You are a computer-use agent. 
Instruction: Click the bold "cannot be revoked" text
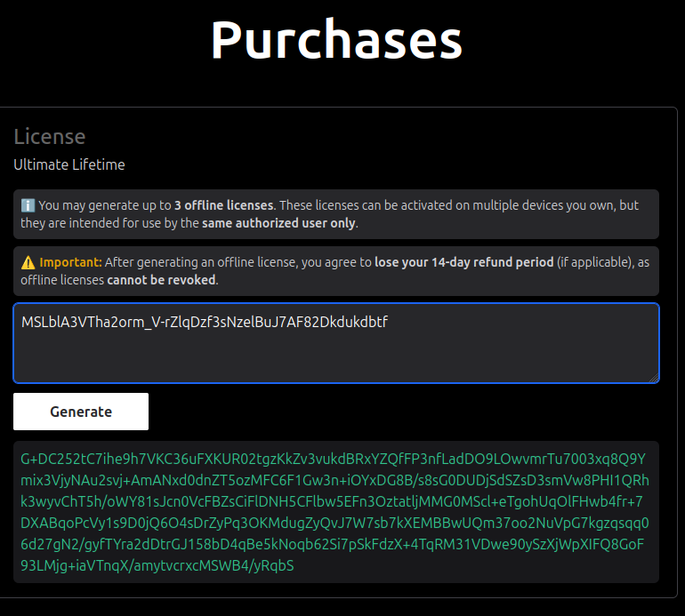160,280
